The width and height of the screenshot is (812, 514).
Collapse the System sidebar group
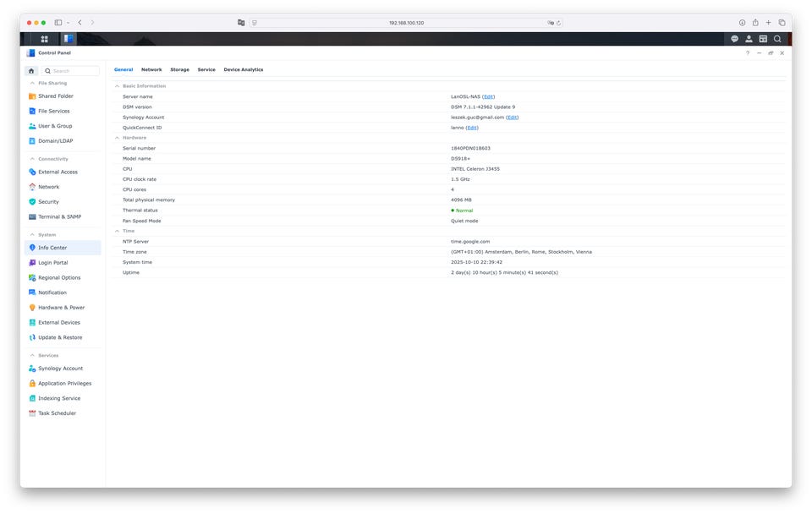click(x=32, y=235)
